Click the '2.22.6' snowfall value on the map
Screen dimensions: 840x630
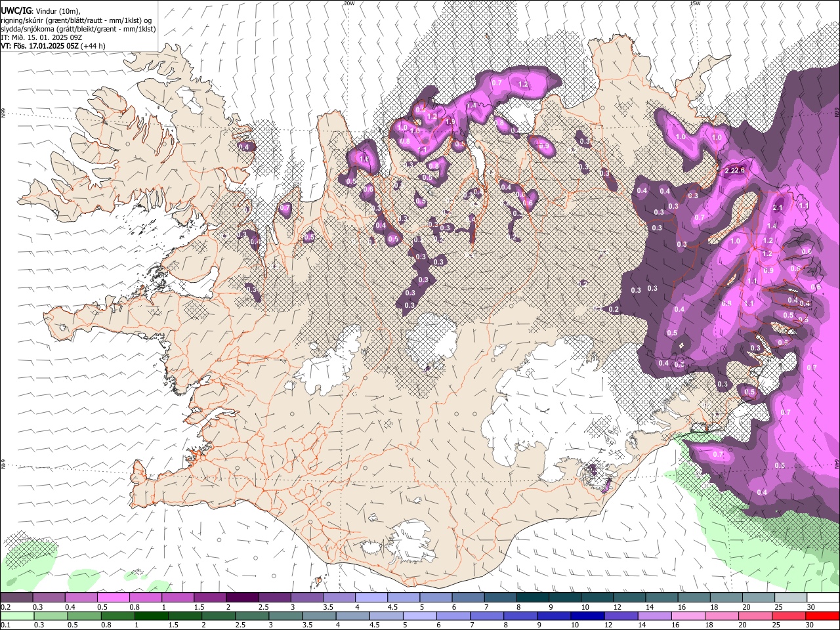(735, 171)
